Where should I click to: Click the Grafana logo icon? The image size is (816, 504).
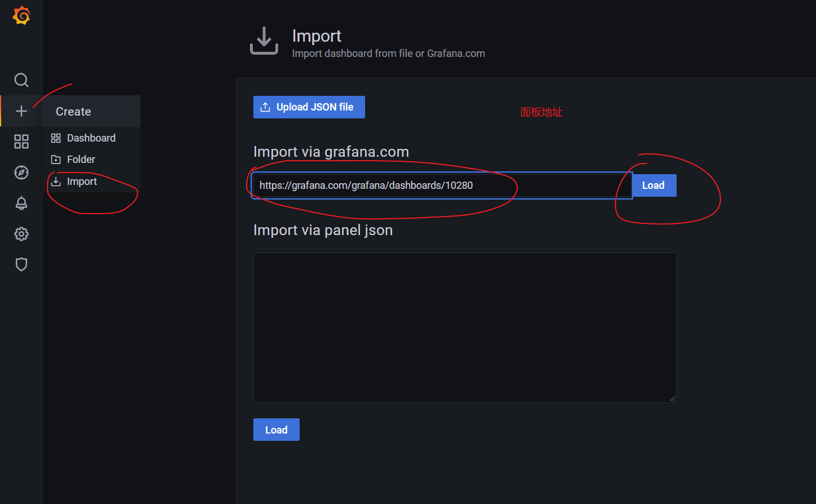21,15
